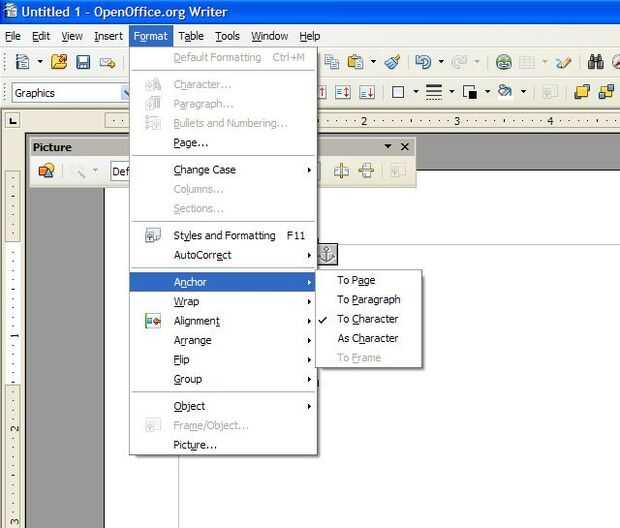Choose Picture... from the Format menu
Viewport: 620px width, 528px height.
223,445
